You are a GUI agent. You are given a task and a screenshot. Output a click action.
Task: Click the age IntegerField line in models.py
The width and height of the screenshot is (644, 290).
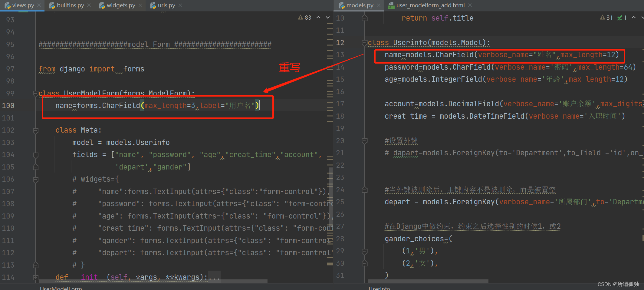point(506,79)
